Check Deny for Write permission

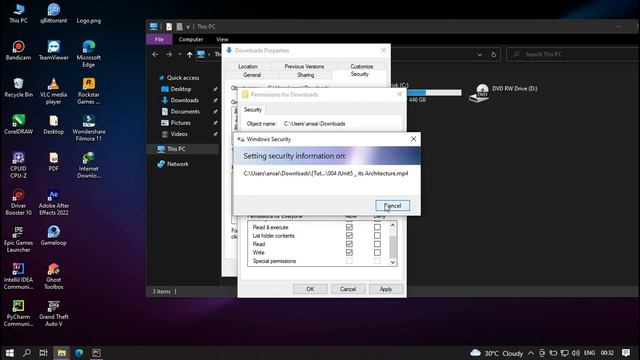[377, 253]
